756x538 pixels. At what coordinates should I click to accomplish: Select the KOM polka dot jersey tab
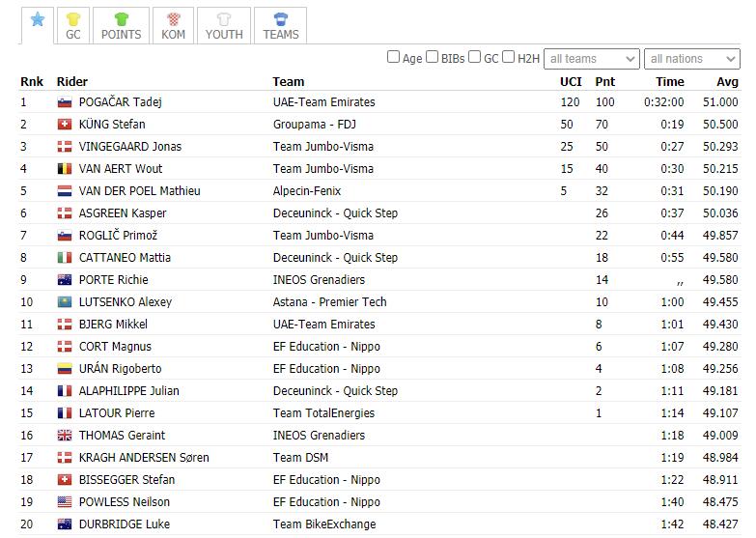click(x=173, y=25)
